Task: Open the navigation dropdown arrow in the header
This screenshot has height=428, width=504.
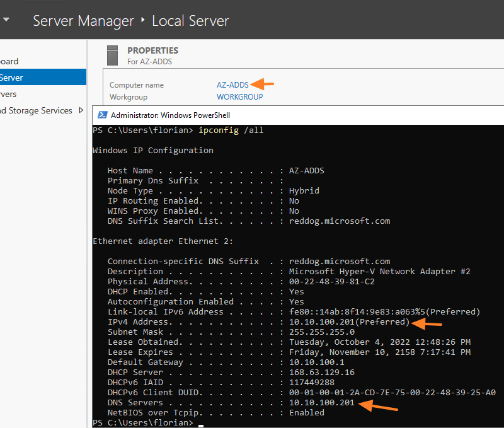Action: (6, 20)
